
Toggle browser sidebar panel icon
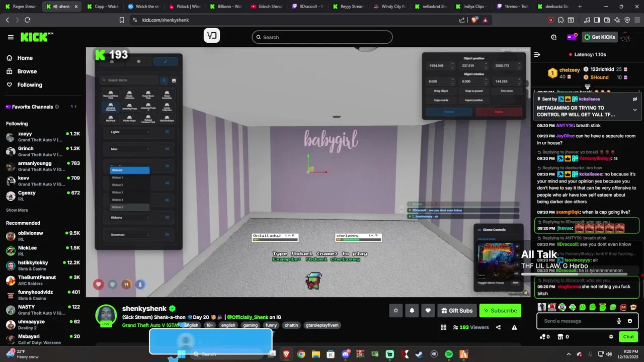point(597,20)
